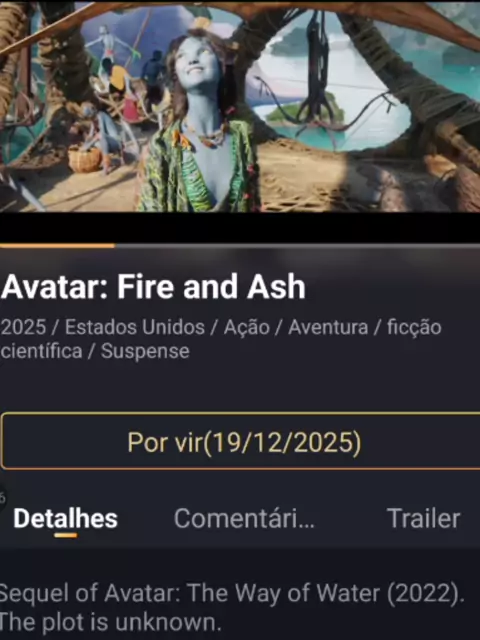This screenshot has width=480, height=640.
Task: Click the orange filled part of progress bar
Action: (x=57, y=246)
